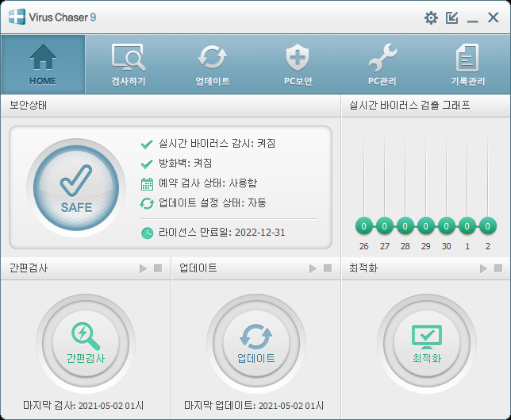
Task: Minimize the Virus Chaser window
Action: pyautogui.click(x=473, y=21)
